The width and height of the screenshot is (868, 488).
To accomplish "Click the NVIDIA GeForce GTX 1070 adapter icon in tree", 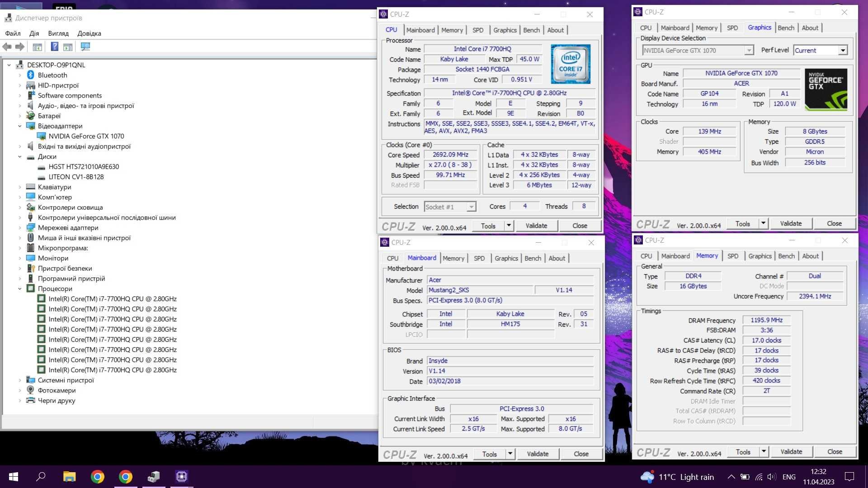I will (41, 136).
